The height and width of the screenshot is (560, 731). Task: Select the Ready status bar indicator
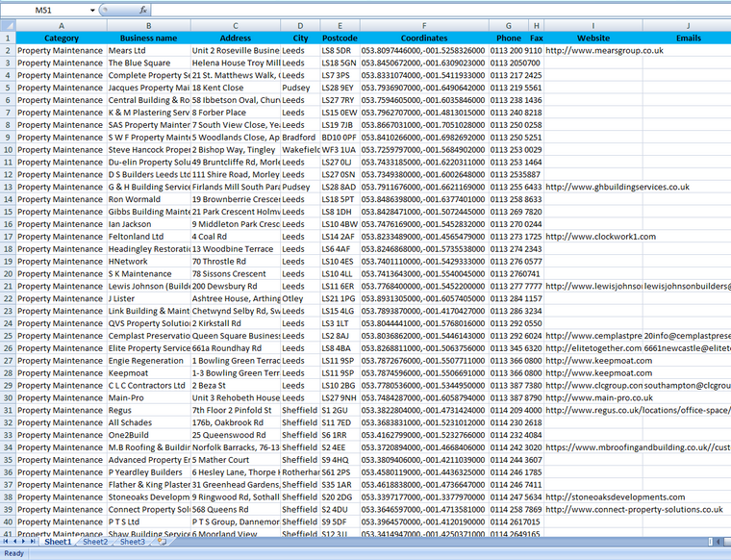(x=14, y=553)
